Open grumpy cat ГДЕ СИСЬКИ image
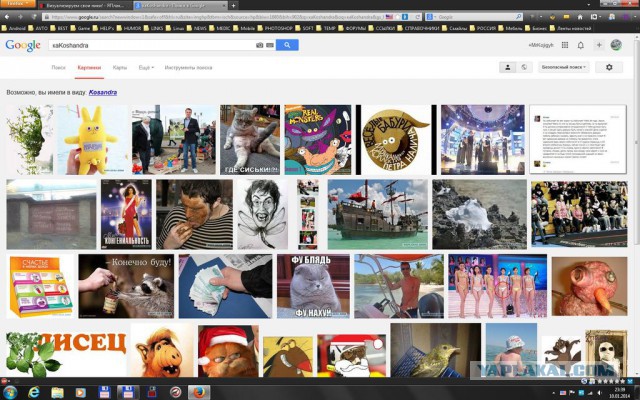Viewport: 640px width, 400px height. click(250, 140)
